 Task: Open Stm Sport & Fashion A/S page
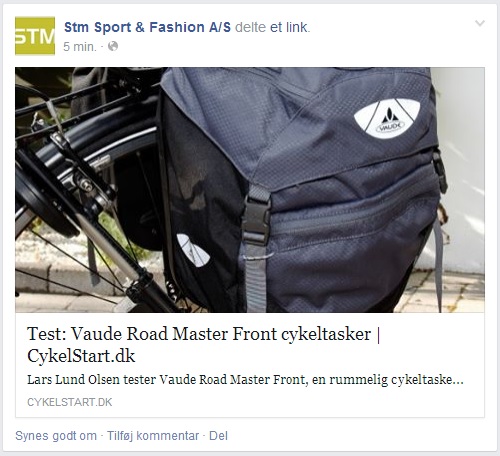pos(147,27)
